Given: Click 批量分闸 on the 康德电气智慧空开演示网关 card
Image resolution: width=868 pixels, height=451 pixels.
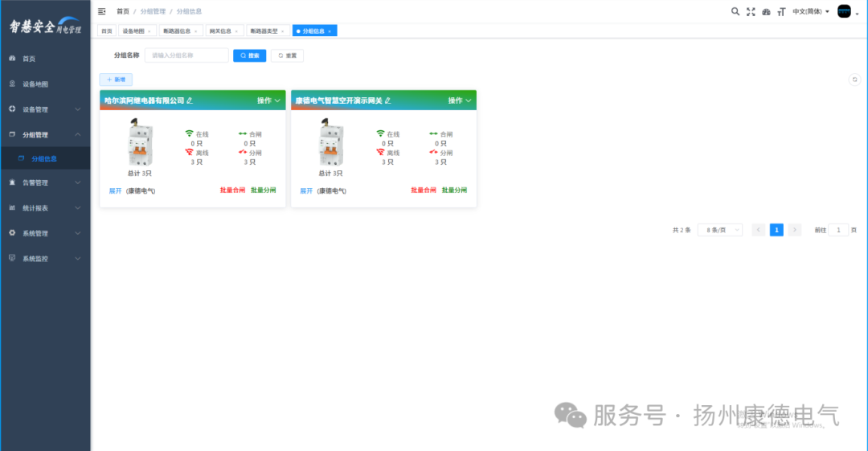Looking at the screenshot, I should point(454,190).
